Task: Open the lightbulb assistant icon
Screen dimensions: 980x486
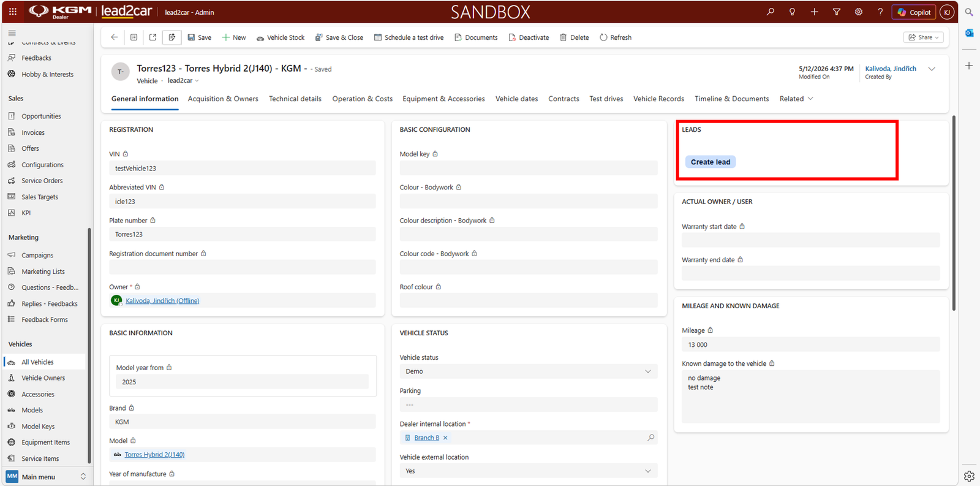Action: pyautogui.click(x=793, y=12)
